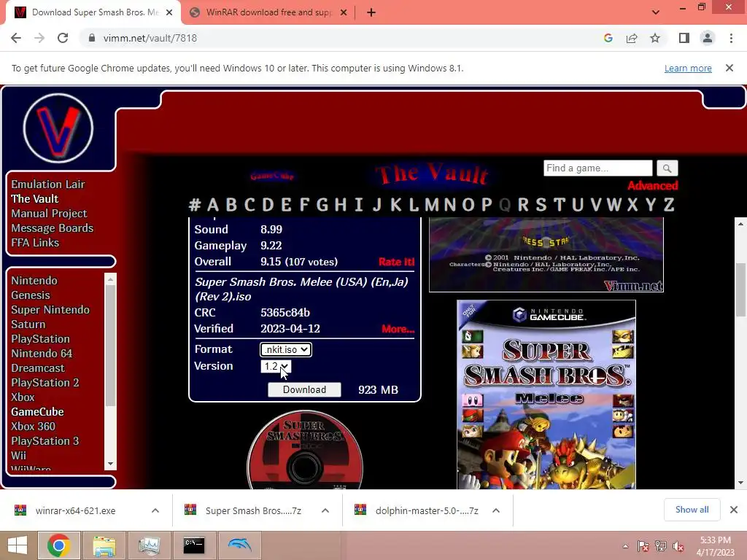Open the Chrome side panel icon

tap(684, 38)
